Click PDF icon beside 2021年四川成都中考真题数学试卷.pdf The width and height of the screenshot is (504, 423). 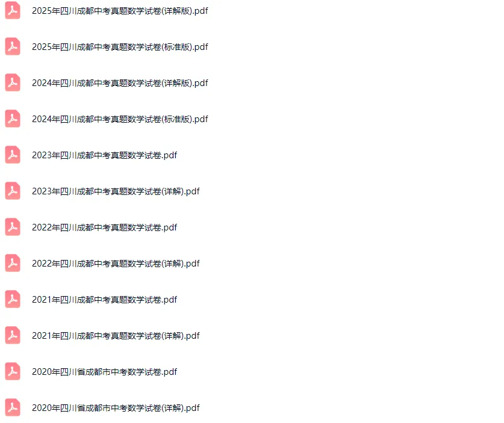(x=13, y=299)
